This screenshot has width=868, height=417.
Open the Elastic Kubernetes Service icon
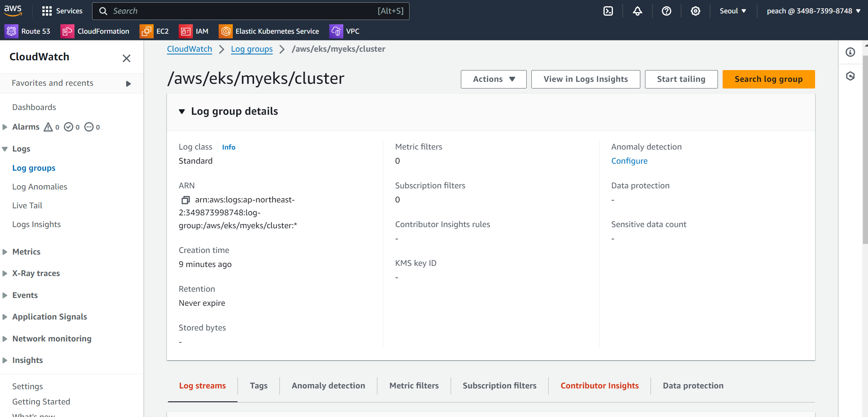coord(225,31)
